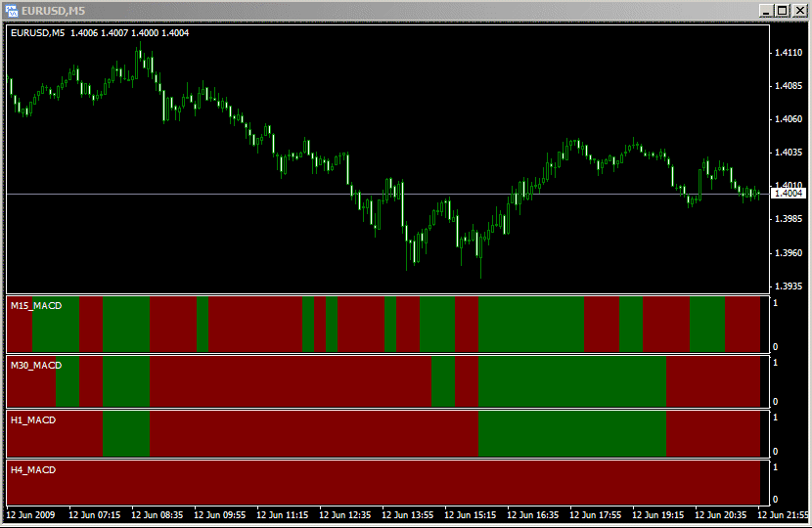The height and width of the screenshot is (528, 812).
Task: Select the M15_MACD indicator label
Action: [x=36, y=306]
